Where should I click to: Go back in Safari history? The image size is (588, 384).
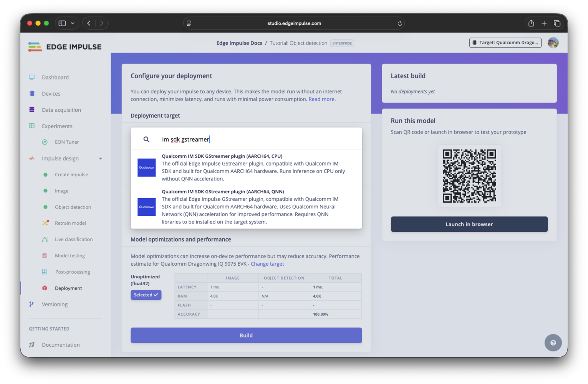pos(89,23)
